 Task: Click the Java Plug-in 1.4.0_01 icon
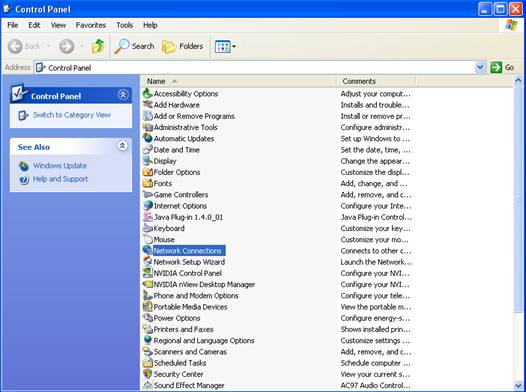tap(148, 217)
